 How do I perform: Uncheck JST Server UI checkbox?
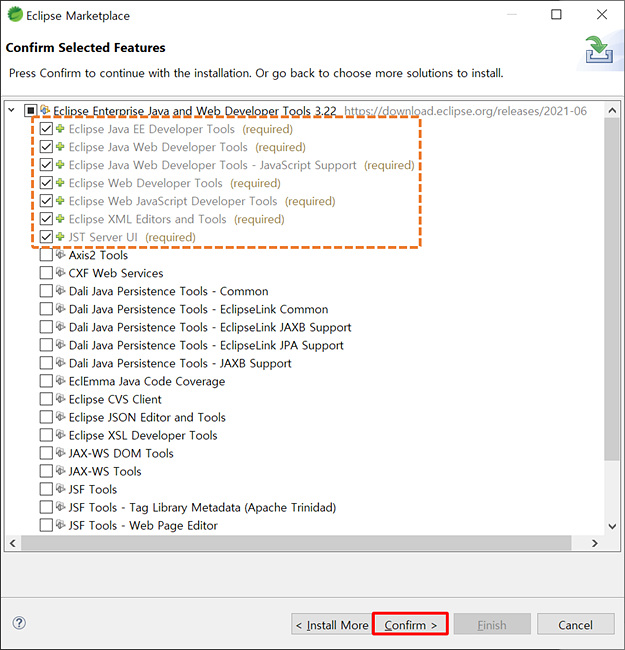(46, 237)
